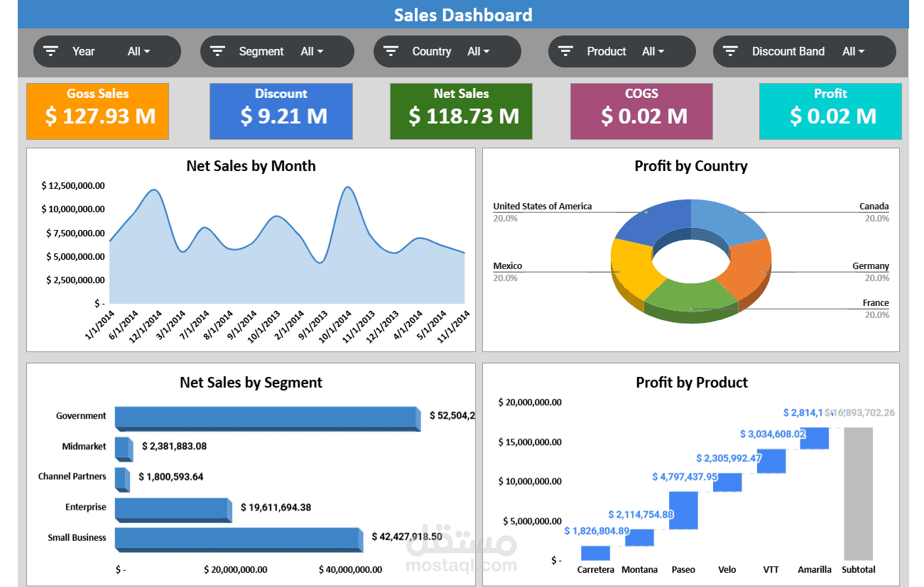Click the grey Subtotal waterfall column
This screenshot has width=924, height=587.
858,493
